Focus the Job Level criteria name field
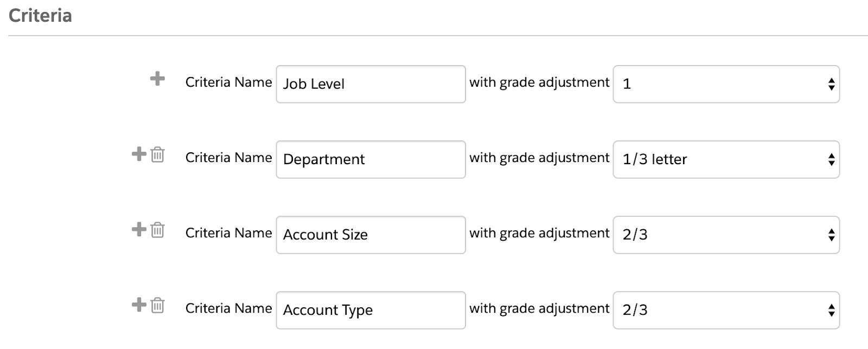868x349 pixels. [371, 84]
